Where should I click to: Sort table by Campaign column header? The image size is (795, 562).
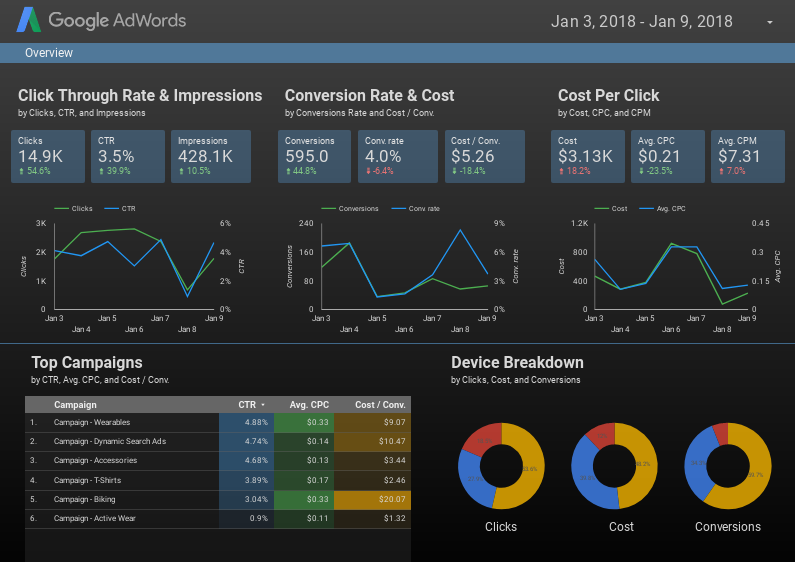[x=75, y=405]
